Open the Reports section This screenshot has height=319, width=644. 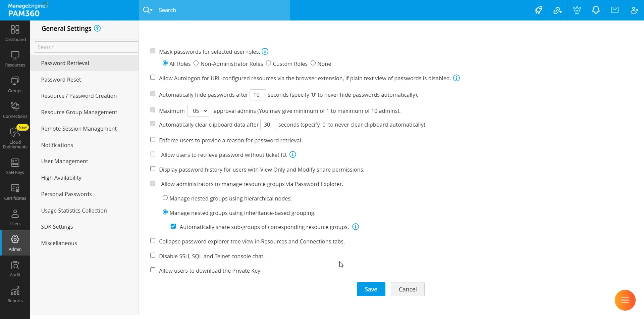(x=15, y=294)
